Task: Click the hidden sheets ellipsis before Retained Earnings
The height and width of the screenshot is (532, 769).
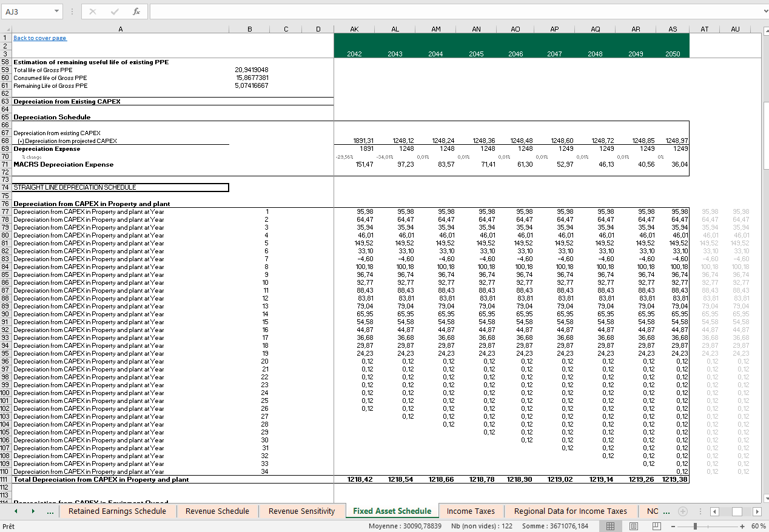Action: click(50, 511)
